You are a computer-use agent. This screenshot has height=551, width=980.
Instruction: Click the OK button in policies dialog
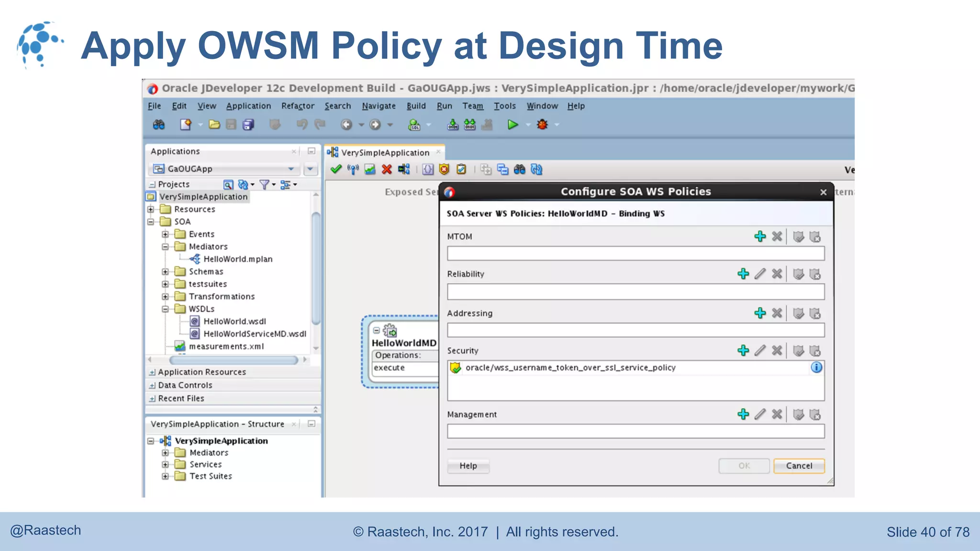[x=744, y=466]
